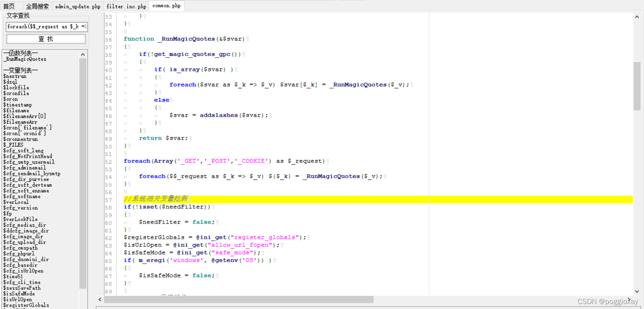Click line number 54 in gutter
The width and height of the screenshot is (644, 309).
[x=108, y=177]
